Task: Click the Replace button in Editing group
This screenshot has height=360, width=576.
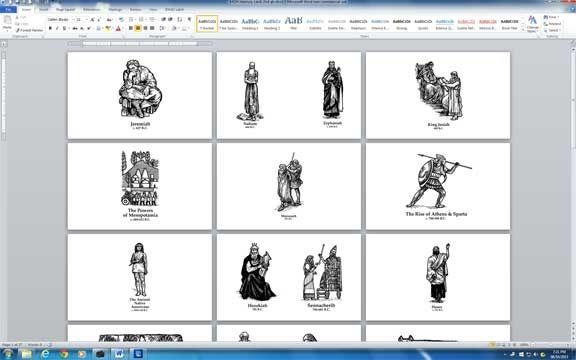Action: click(x=553, y=24)
